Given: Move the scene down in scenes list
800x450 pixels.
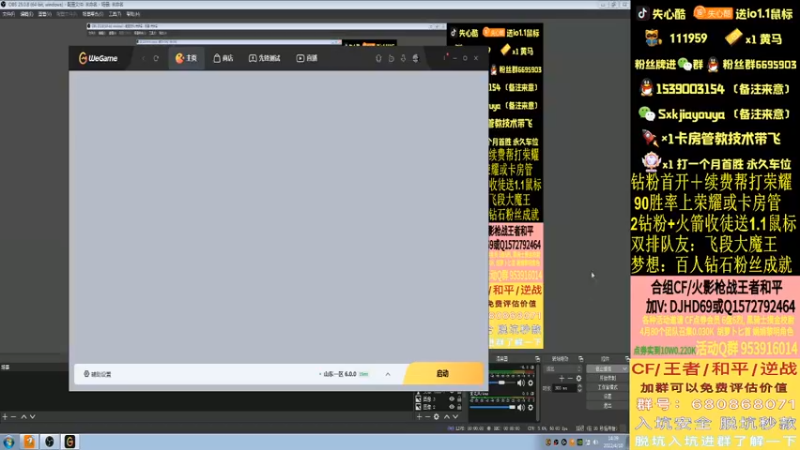Looking at the screenshot, I should pyautogui.click(x=33, y=417).
